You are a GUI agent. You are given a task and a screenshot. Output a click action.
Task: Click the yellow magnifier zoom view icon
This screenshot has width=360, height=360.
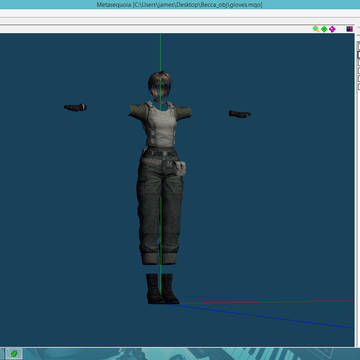(316, 29)
